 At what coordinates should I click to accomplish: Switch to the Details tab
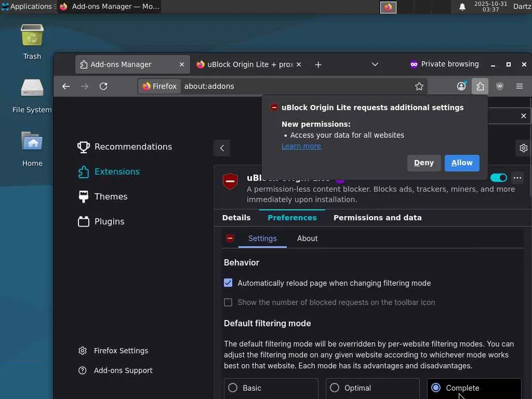pos(236,218)
